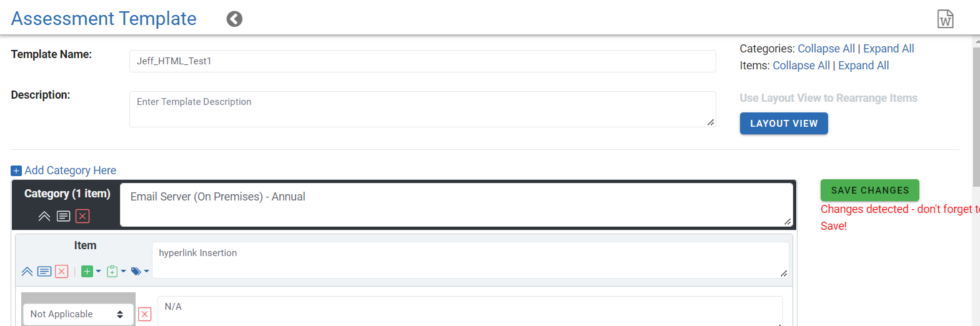
Task: Click the SAVE CHANGES button
Action: [x=870, y=190]
